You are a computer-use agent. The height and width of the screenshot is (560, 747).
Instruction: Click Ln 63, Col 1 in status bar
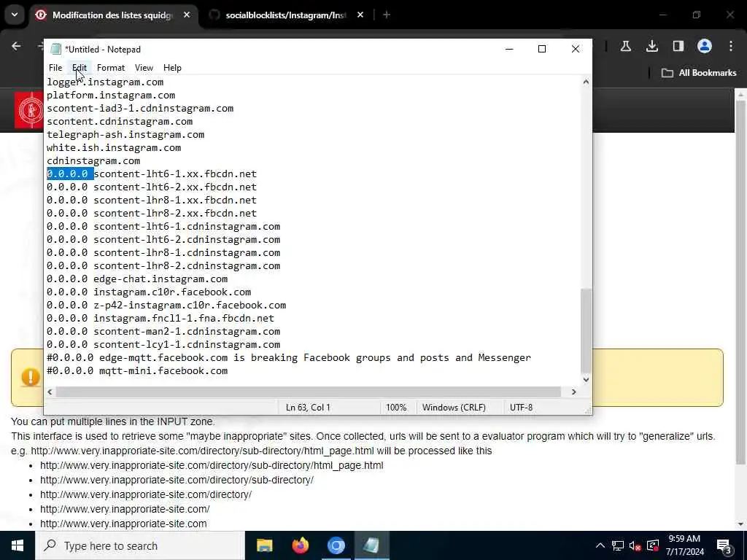tap(308, 408)
